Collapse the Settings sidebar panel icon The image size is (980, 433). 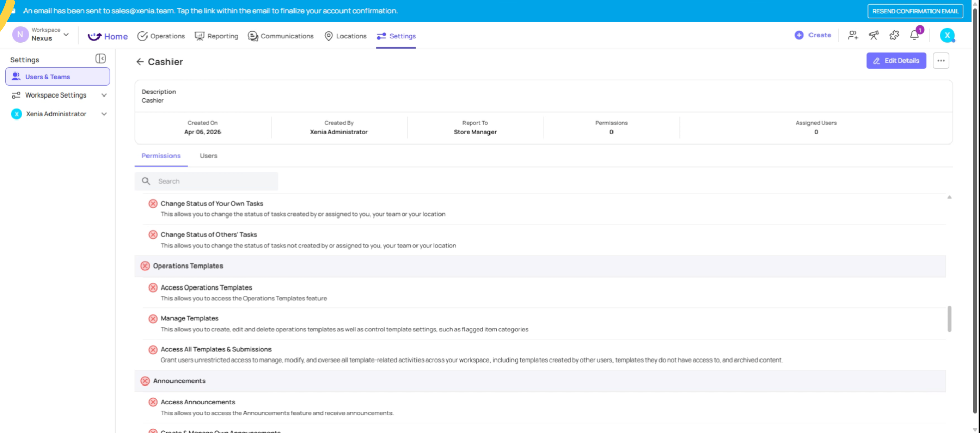coord(101,59)
